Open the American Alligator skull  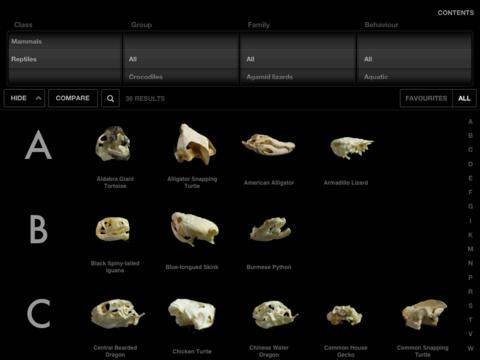point(269,145)
